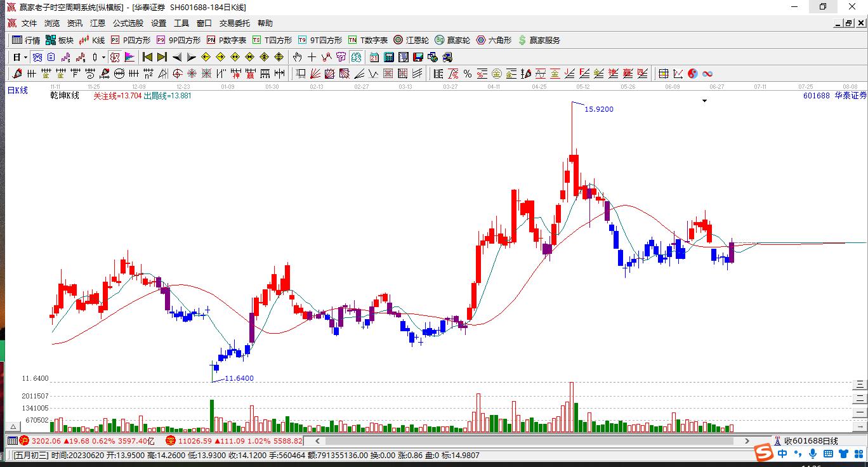
Task: Click the black left-pointing triangle arrow
Action: 177,57
